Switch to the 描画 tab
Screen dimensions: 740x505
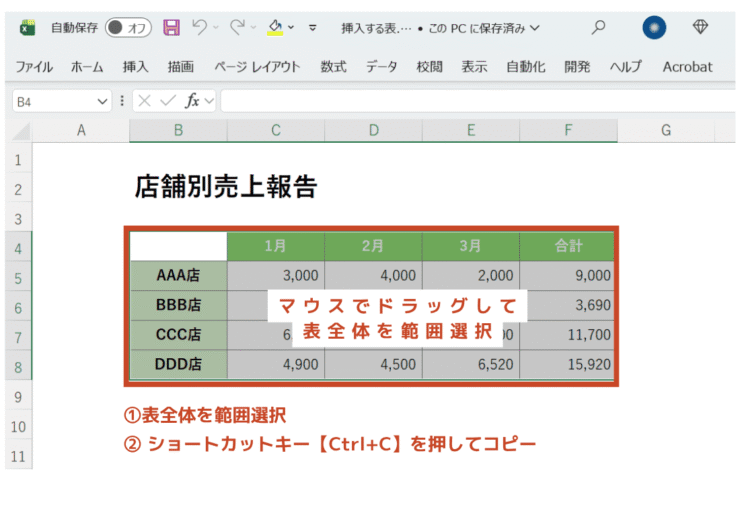(181, 67)
